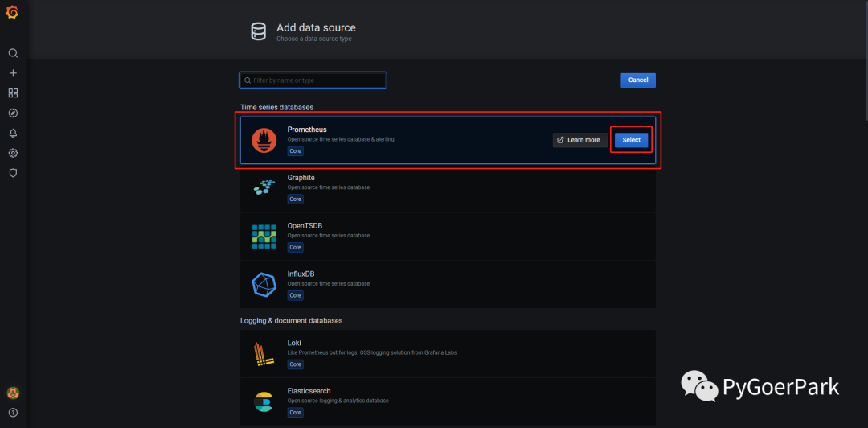Click the Elasticsearch title text
Image resolution: width=868 pixels, height=428 pixels.
309,391
